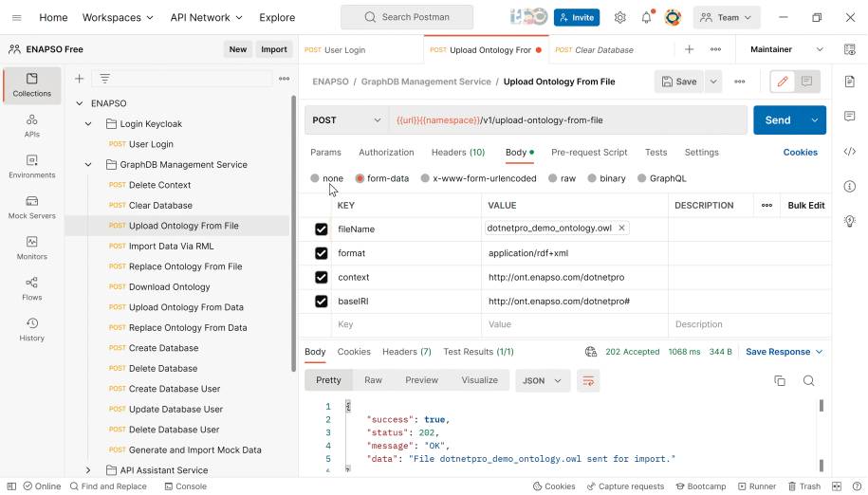Screen dimensions: 868x495
Task: Click the filter icon in collections panel
Action: click(104, 79)
